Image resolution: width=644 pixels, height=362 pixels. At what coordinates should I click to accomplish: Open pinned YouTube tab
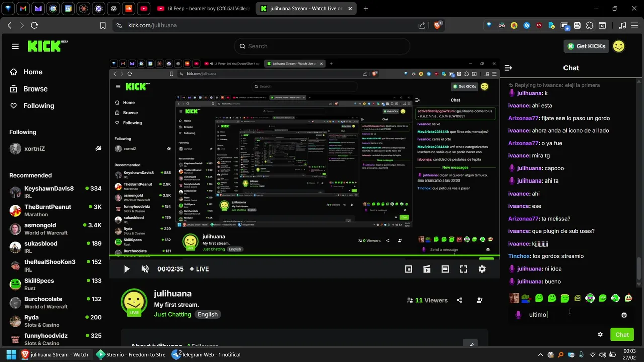(x=144, y=9)
